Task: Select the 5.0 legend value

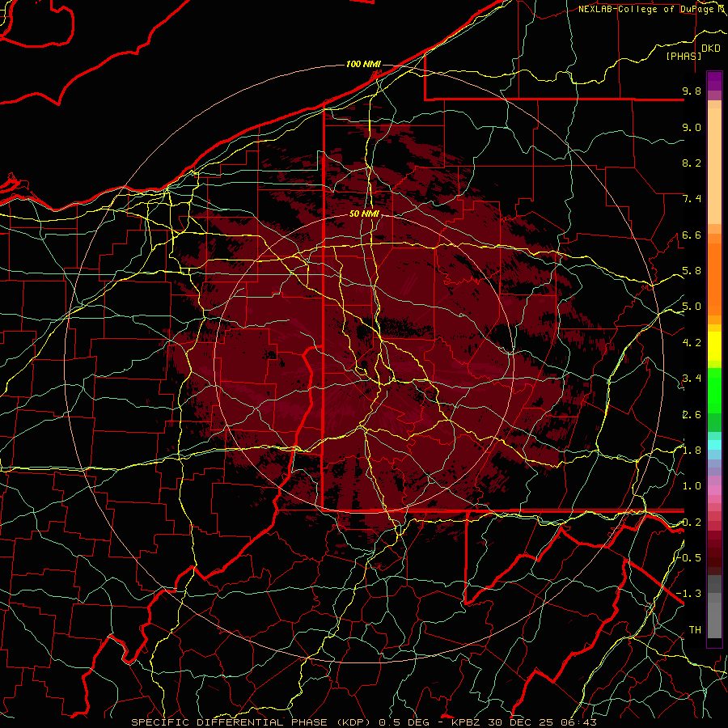Action: coord(692,307)
